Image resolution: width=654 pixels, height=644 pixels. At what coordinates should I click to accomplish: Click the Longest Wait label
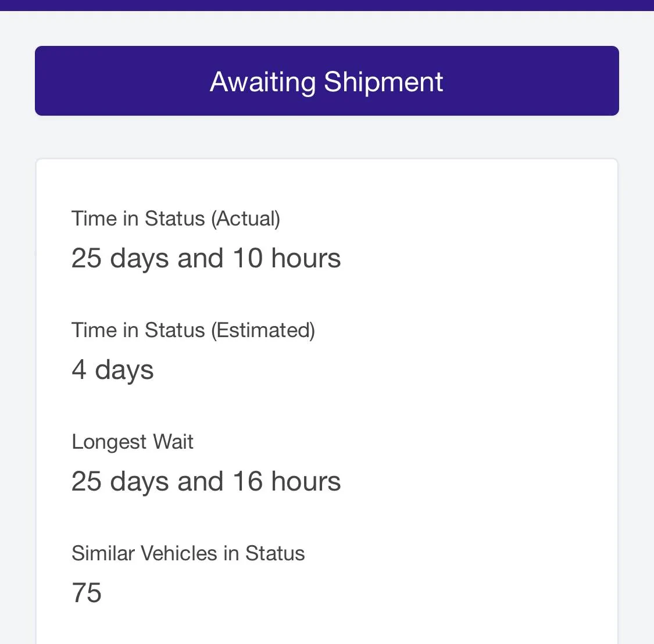tap(132, 442)
